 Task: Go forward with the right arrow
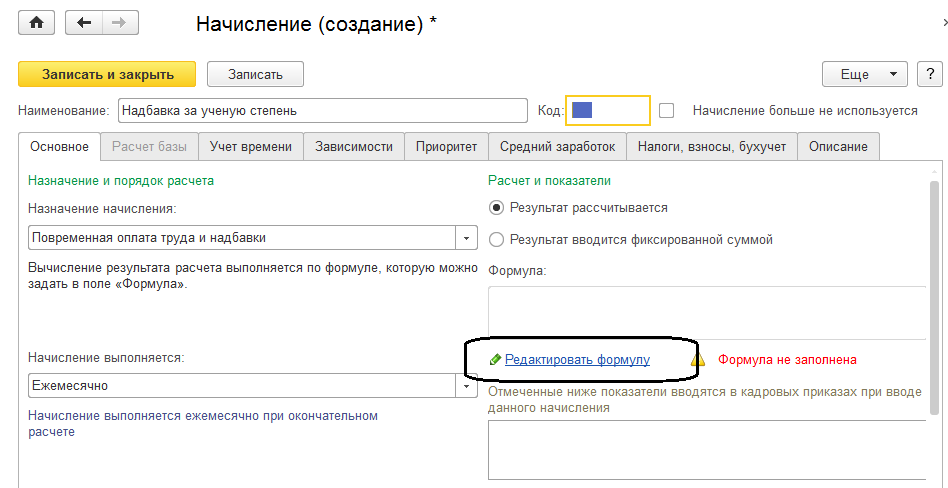pos(120,22)
